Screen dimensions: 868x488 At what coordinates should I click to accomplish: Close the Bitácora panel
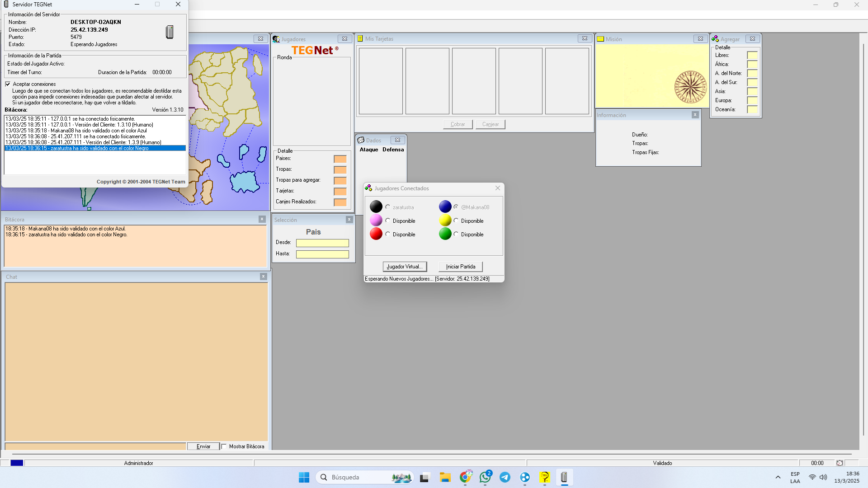(x=262, y=219)
